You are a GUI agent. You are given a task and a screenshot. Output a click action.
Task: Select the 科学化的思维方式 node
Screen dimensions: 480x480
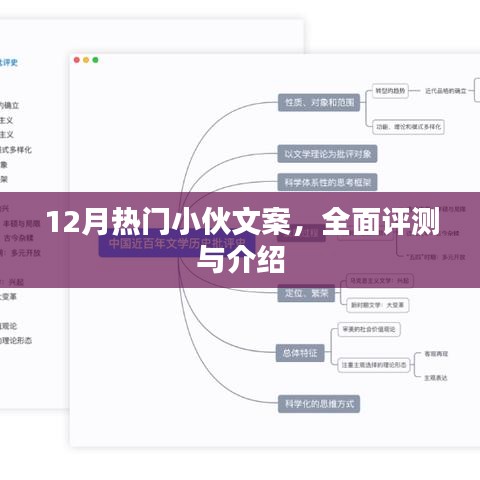tap(319, 404)
